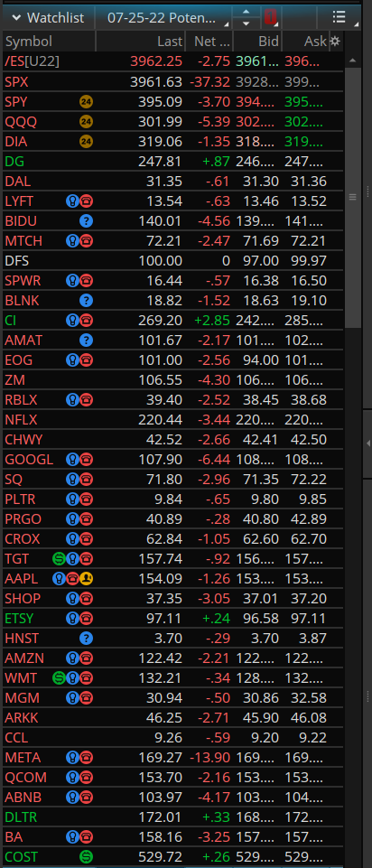This screenshot has width=372, height=868.
Task: Click the blue question mark icon beside BIDU
Action: pyautogui.click(x=86, y=221)
